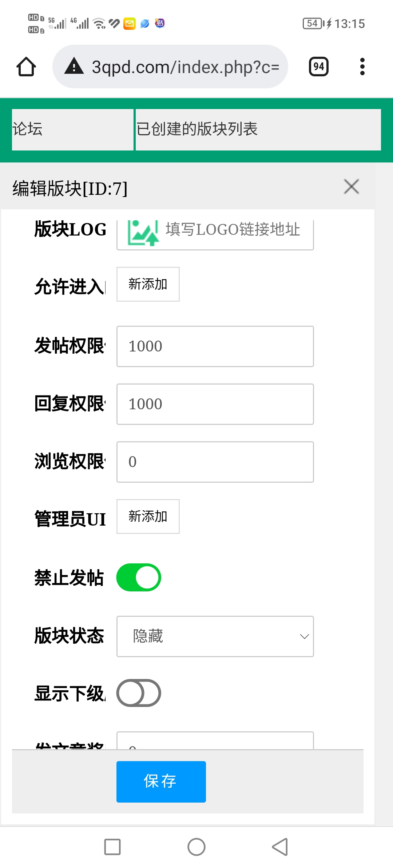
Task: Click 新添加 next to 管理员UI
Action: tap(148, 517)
